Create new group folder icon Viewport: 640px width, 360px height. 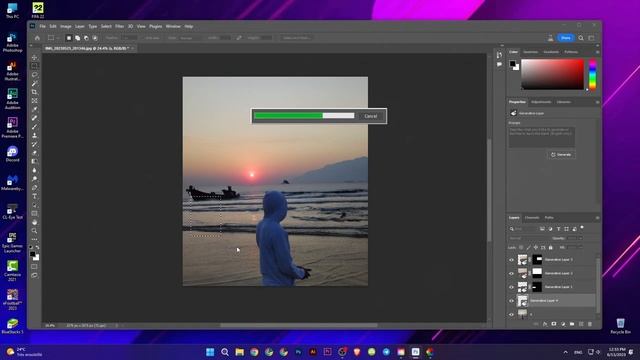[572, 324]
